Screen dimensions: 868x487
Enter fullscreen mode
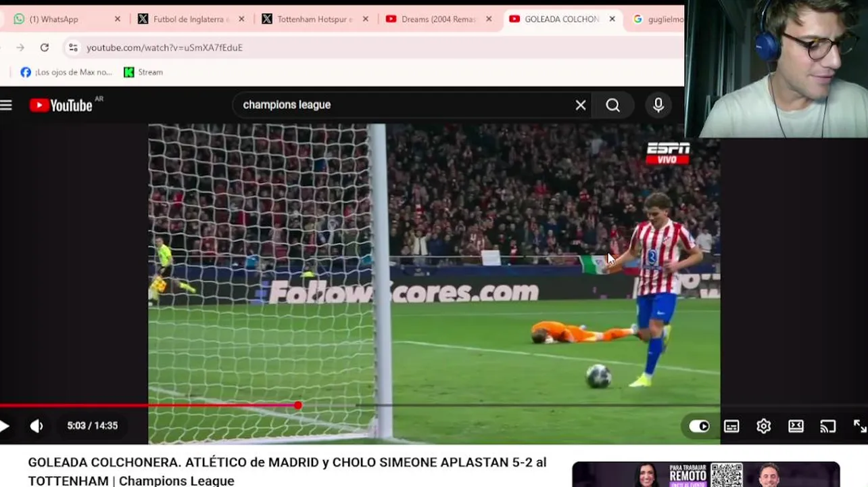pos(860,426)
